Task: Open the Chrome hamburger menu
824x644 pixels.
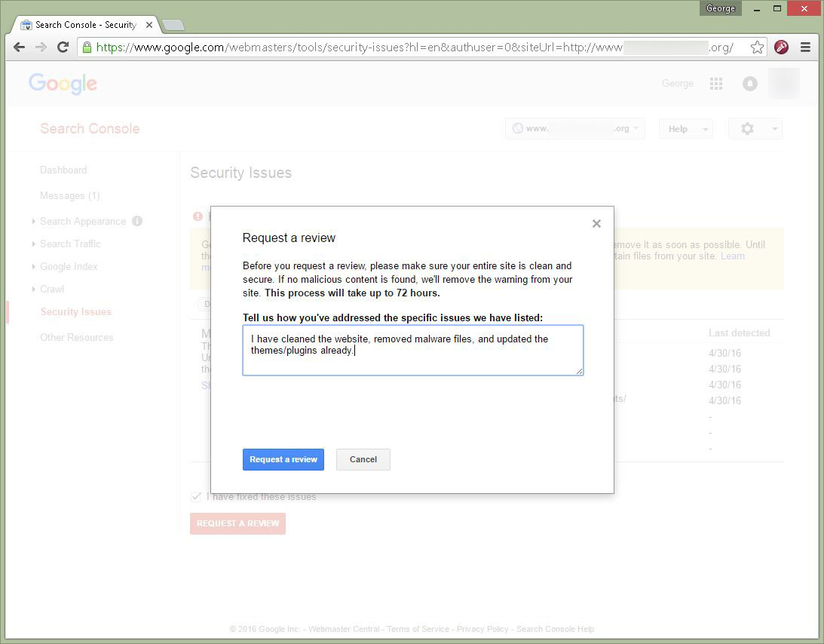Action: click(x=805, y=48)
